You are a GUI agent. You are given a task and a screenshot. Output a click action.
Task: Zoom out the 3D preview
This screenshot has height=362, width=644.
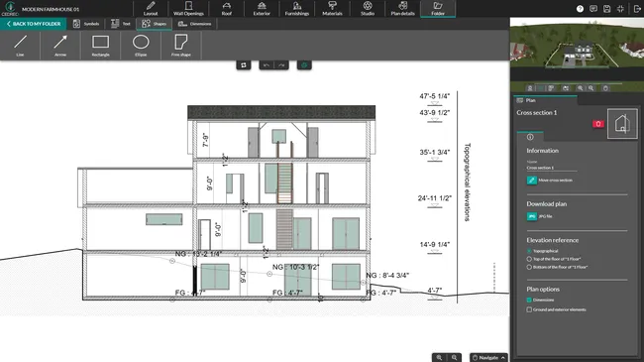click(591, 88)
